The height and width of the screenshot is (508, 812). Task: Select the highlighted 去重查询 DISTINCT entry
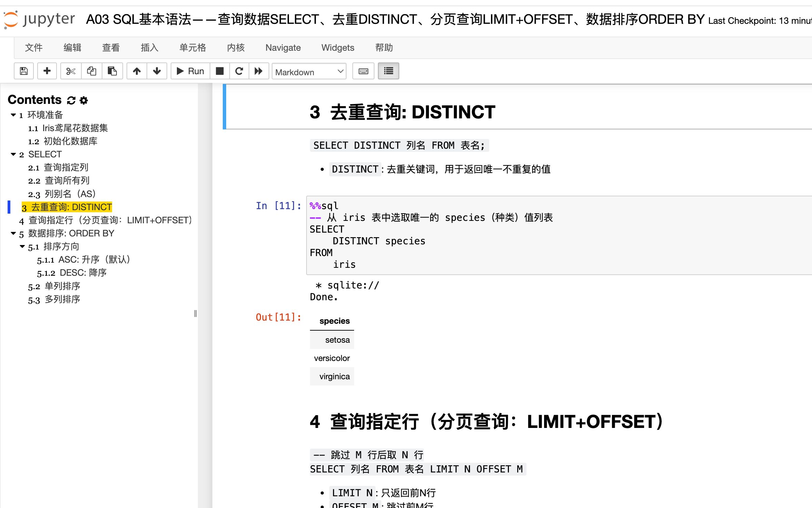(67, 207)
